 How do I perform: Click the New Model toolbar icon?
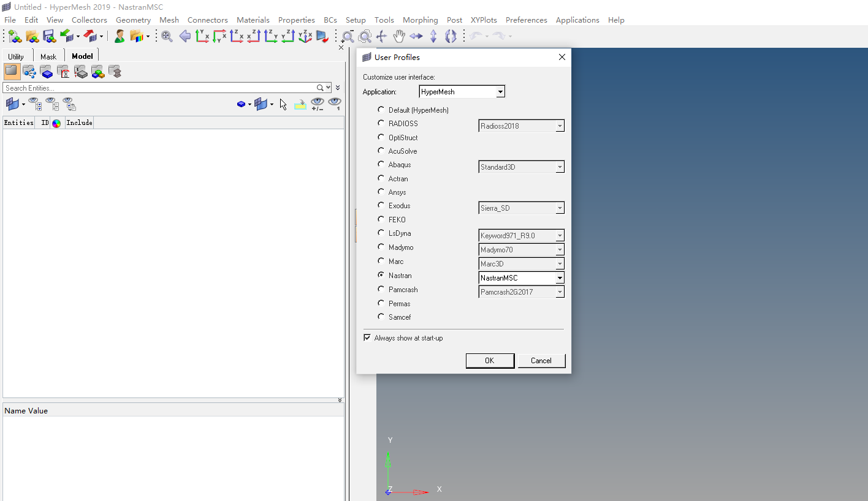tap(15, 37)
